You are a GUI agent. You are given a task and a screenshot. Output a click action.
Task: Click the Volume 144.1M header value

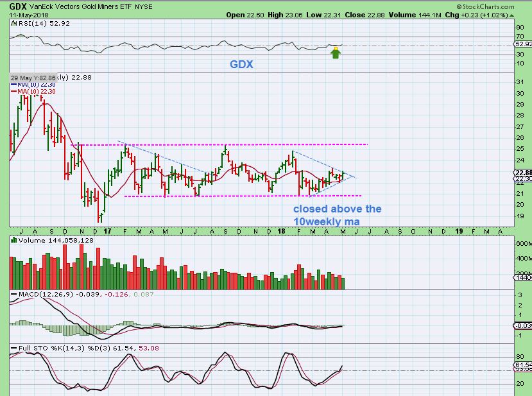pyautogui.click(x=415, y=15)
